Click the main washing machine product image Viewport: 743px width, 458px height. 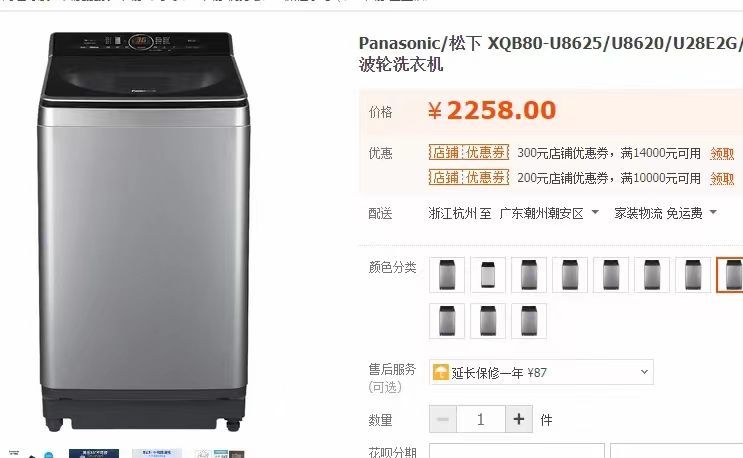[144, 231]
